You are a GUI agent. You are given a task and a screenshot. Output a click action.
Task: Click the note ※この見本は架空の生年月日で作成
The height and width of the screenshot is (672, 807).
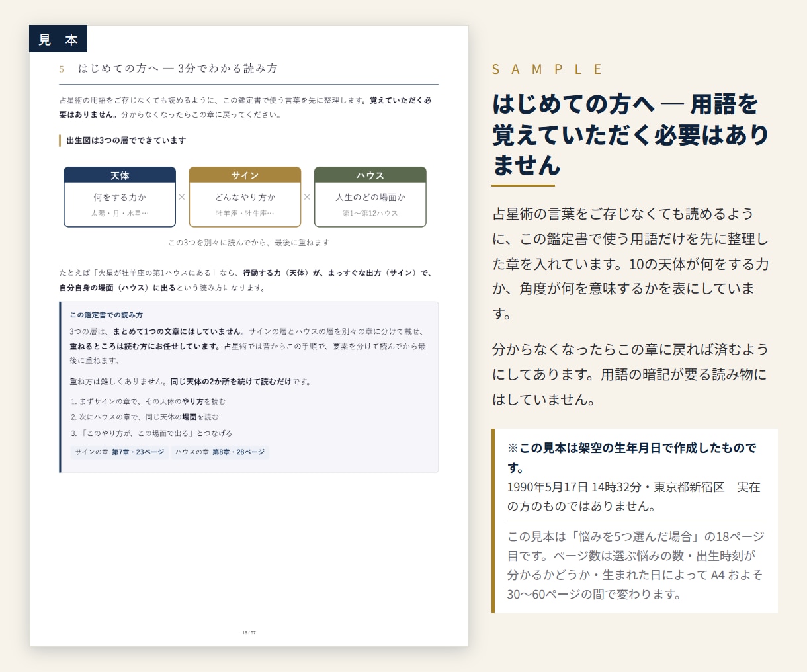(x=632, y=458)
